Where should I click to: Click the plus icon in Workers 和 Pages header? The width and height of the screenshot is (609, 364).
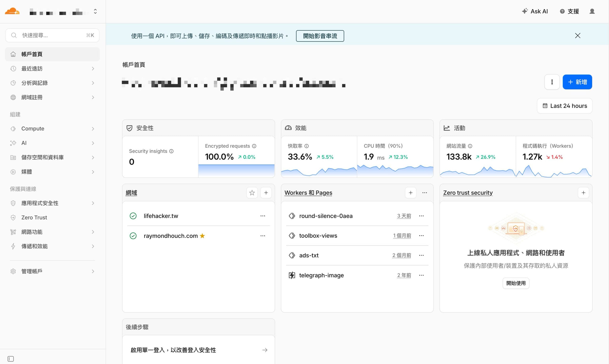[411, 193]
